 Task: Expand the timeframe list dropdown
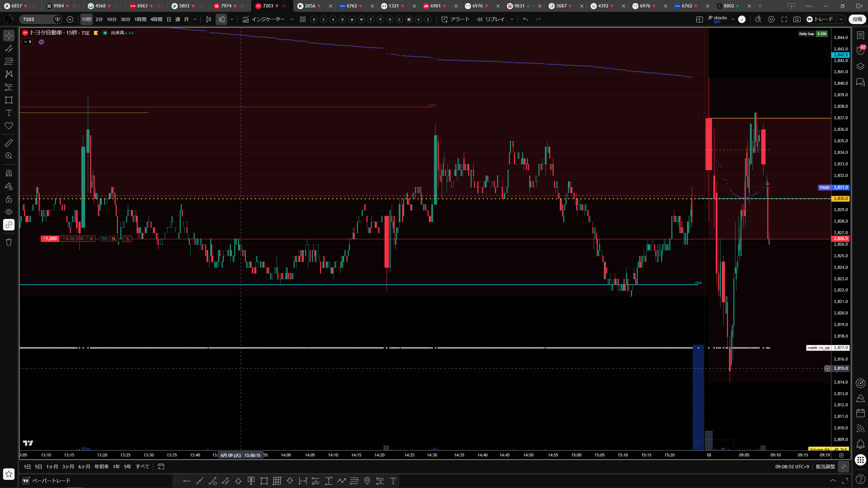195,19
